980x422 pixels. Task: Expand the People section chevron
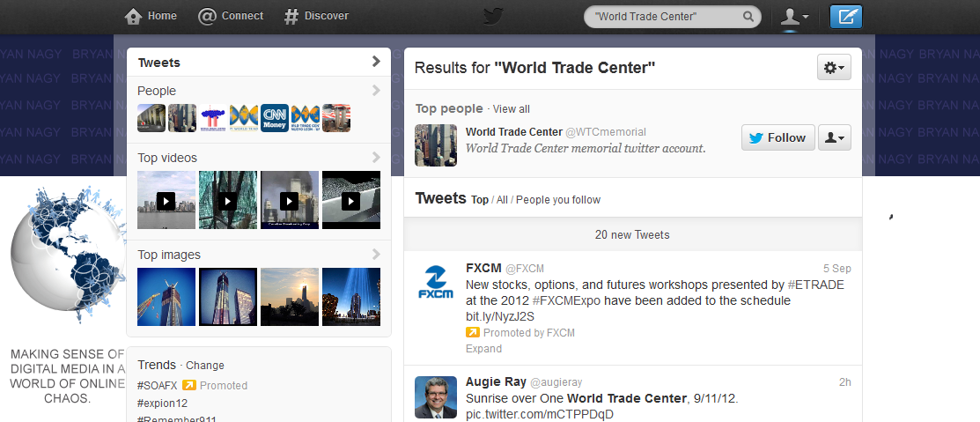pos(376,90)
